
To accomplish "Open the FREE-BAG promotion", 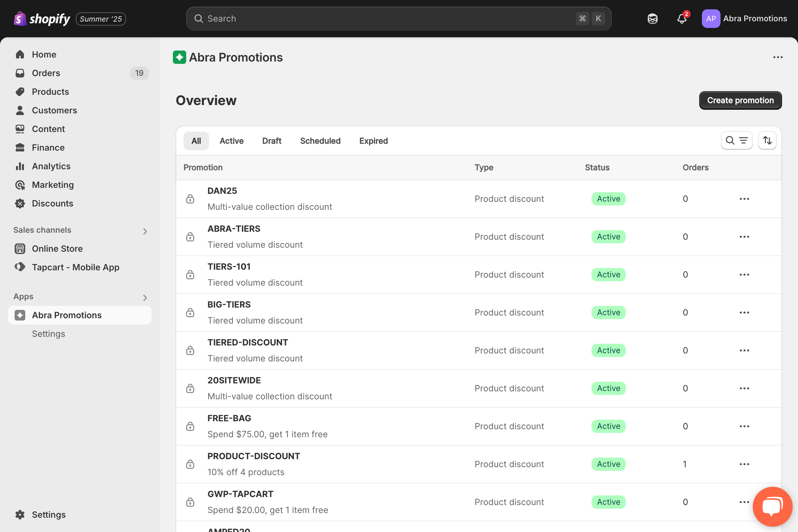I will click(x=229, y=418).
